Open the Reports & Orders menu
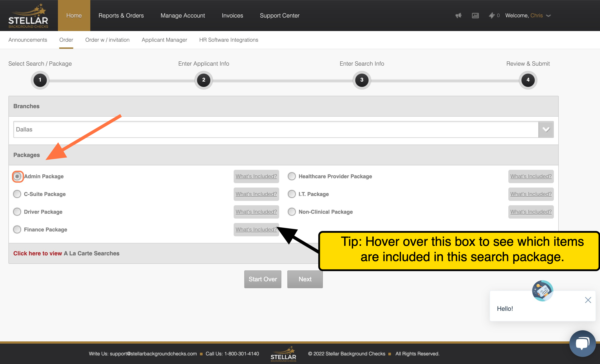The height and width of the screenshot is (364, 600). [x=121, y=16]
